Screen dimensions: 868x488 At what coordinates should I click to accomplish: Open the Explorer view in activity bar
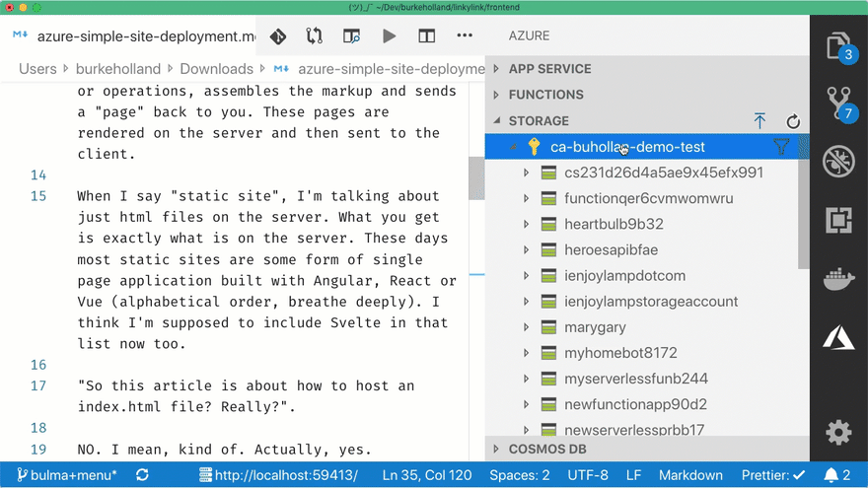click(x=838, y=46)
